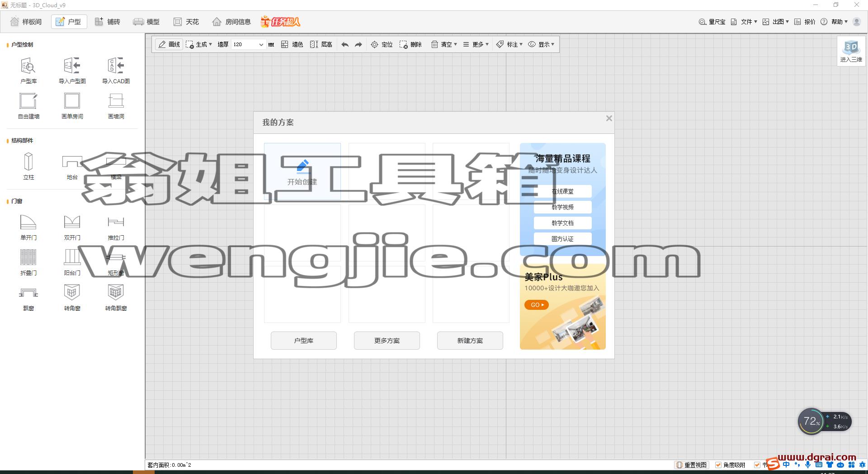Open the 出图 render output menu
Screen dimensions: 868x474
tap(775, 22)
